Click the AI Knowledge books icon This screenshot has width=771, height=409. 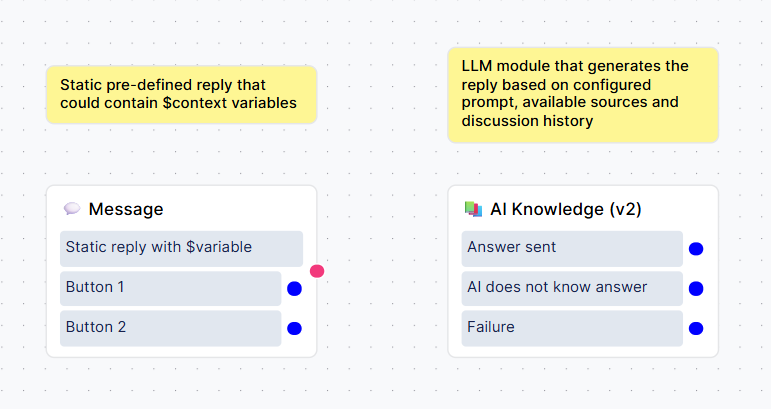(474, 209)
